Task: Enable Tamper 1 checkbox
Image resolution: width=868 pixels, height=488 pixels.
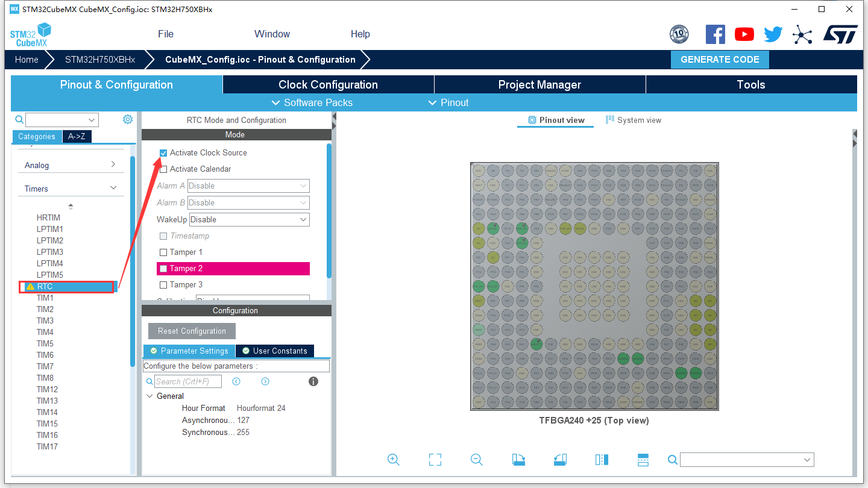Action: click(x=163, y=252)
